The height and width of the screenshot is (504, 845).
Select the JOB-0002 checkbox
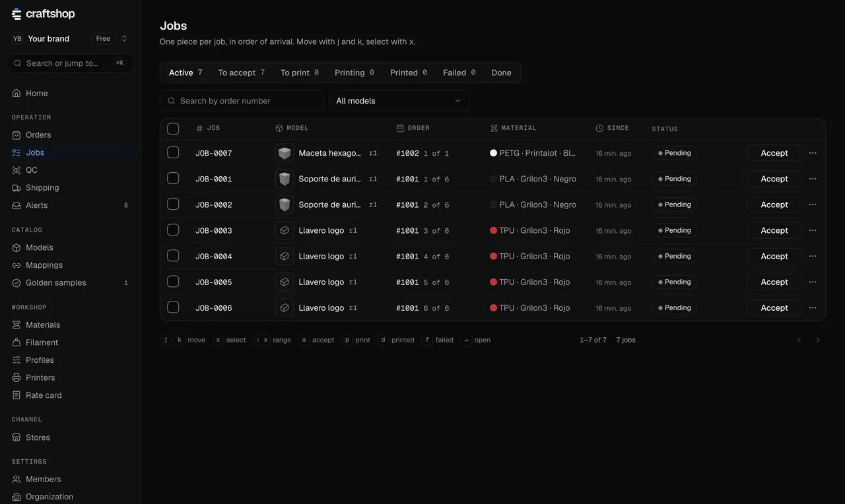point(173,204)
